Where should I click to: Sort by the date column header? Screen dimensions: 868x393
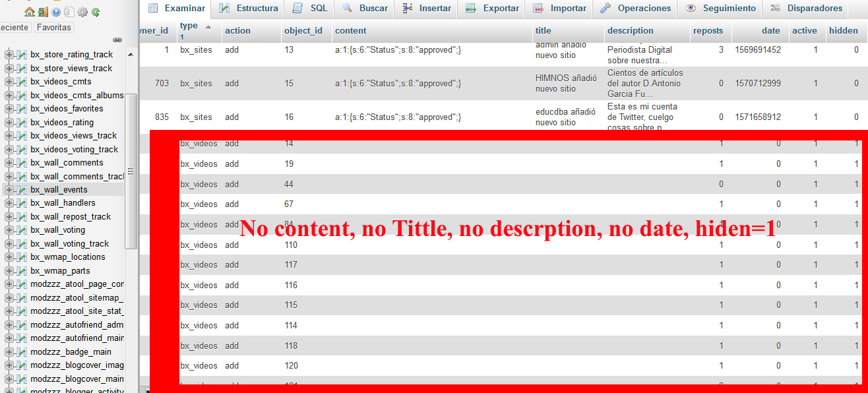[770, 31]
